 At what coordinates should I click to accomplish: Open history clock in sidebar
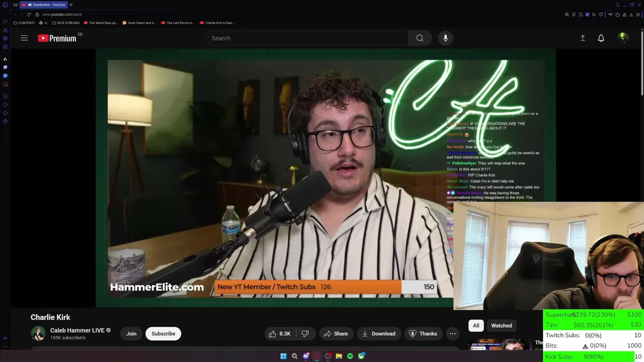[5, 105]
